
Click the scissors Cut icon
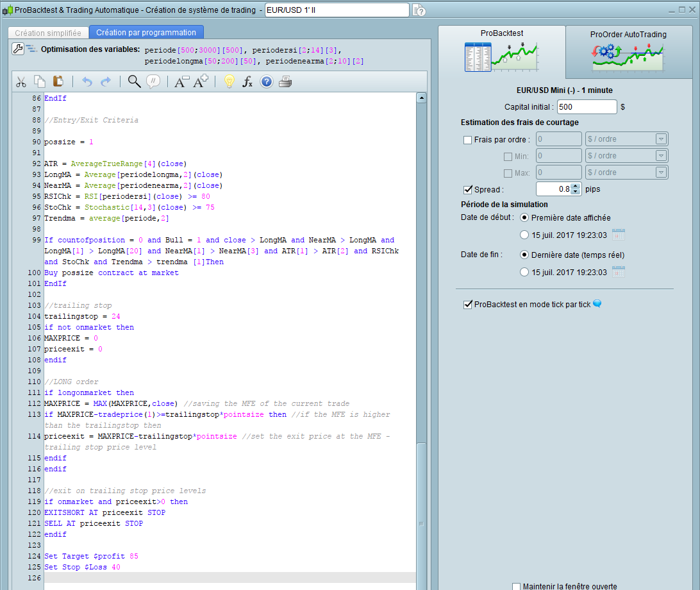(21, 81)
